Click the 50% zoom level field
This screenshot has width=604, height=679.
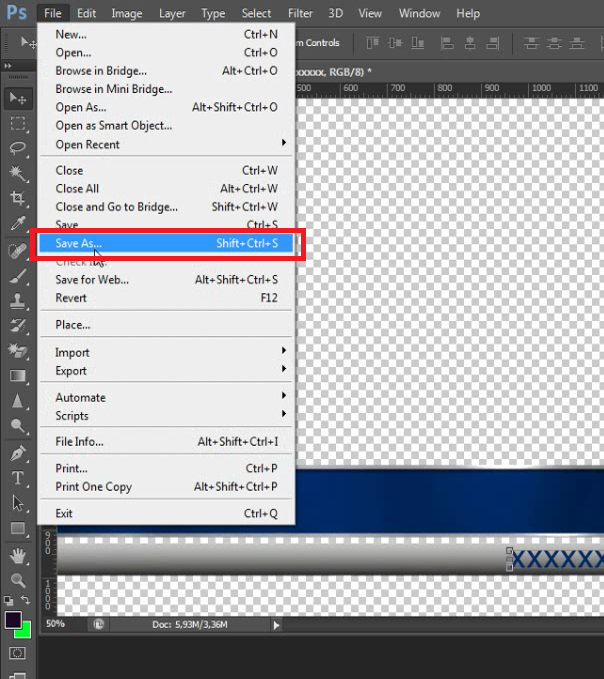(x=55, y=624)
